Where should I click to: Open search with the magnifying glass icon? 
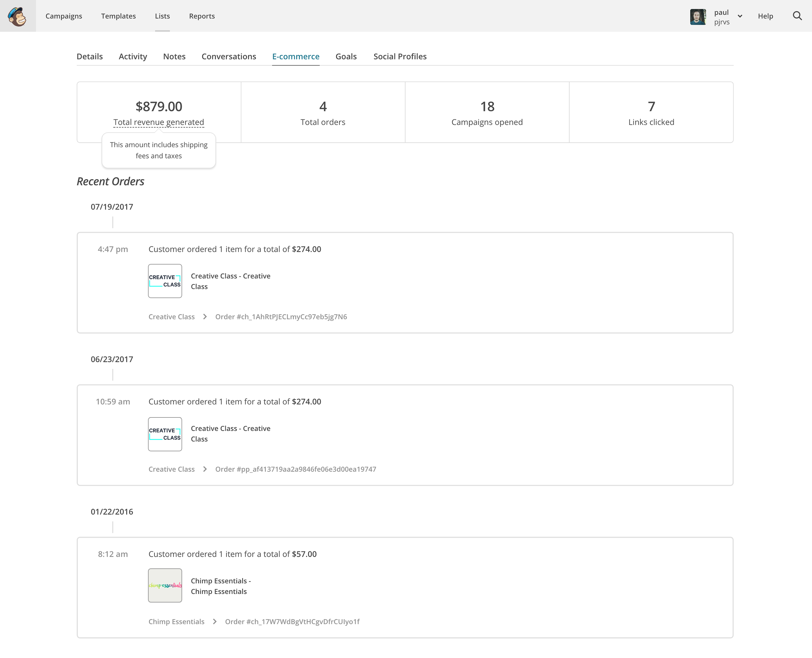pyautogui.click(x=797, y=16)
